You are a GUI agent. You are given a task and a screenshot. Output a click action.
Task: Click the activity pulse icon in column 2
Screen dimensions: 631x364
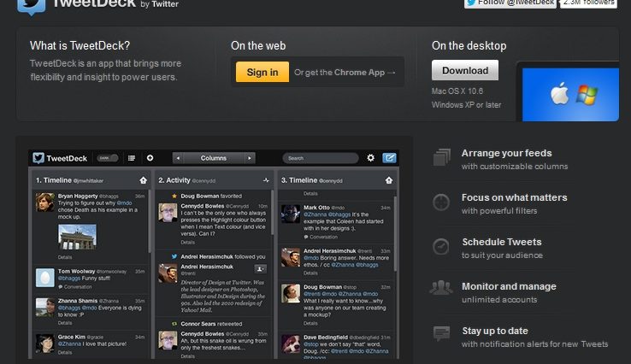click(x=266, y=180)
